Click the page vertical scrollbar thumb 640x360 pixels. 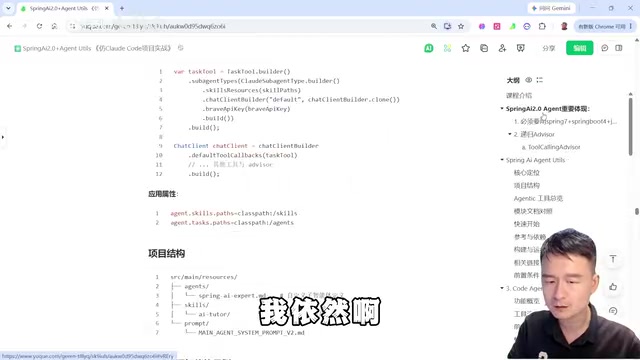pos(637,211)
